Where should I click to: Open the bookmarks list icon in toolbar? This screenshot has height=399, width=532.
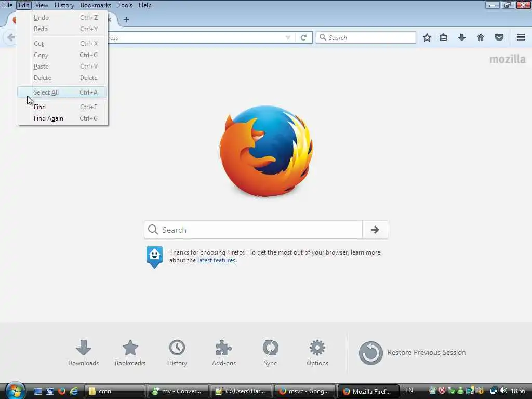(x=443, y=37)
